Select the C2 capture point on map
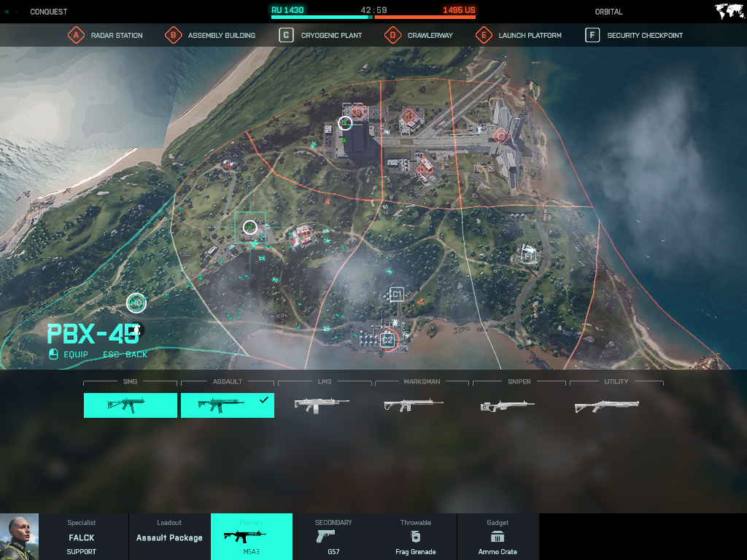This screenshot has height=560, width=747. [387, 340]
